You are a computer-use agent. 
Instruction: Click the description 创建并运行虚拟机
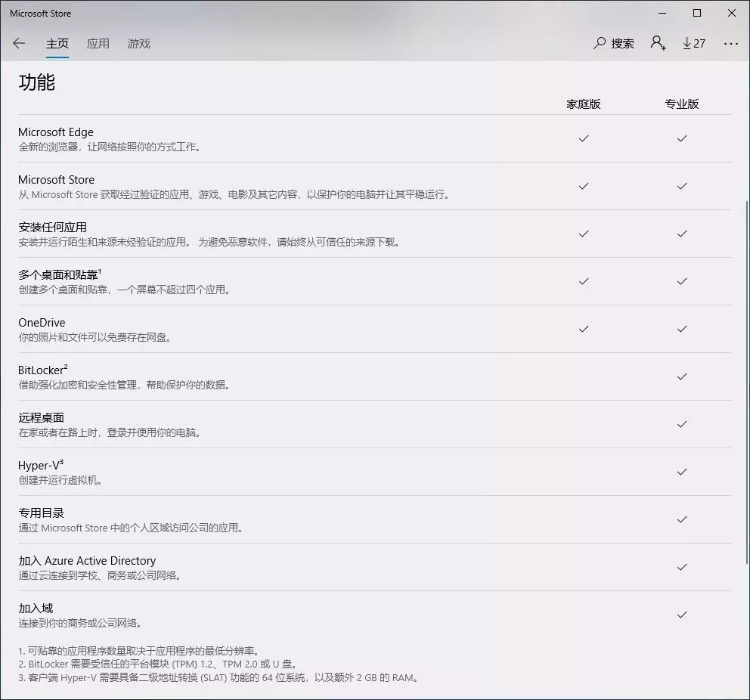click(x=60, y=480)
